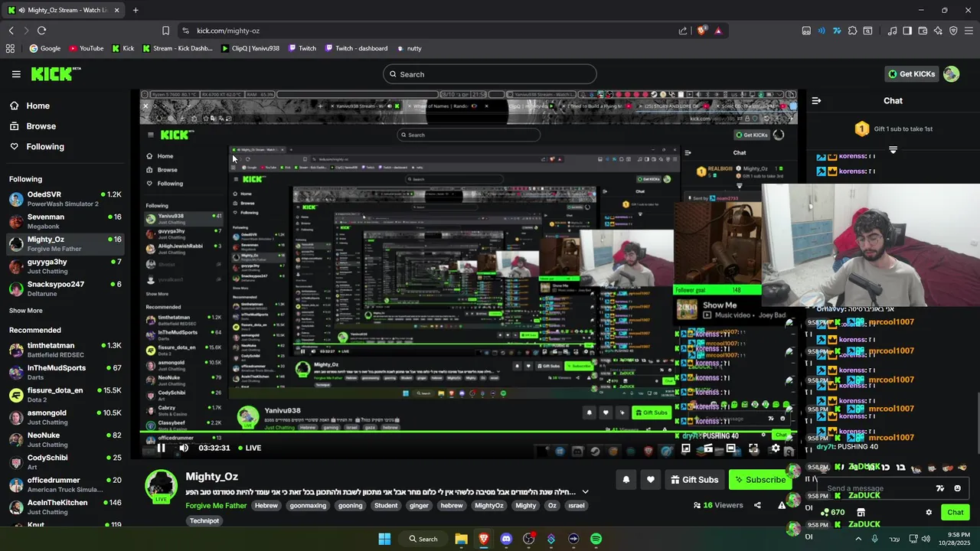Pause the live stream
The width and height of the screenshot is (980, 551).
tap(161, 448)
